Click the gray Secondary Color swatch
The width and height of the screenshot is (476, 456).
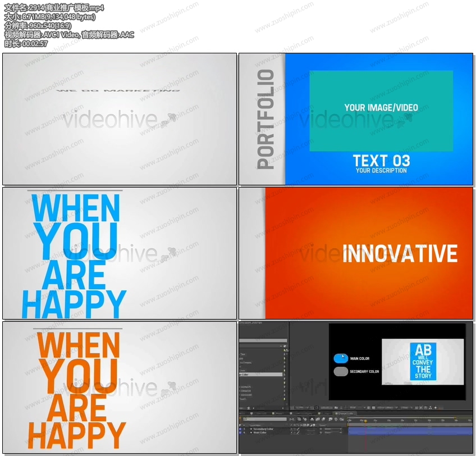(x=341, y=371)
